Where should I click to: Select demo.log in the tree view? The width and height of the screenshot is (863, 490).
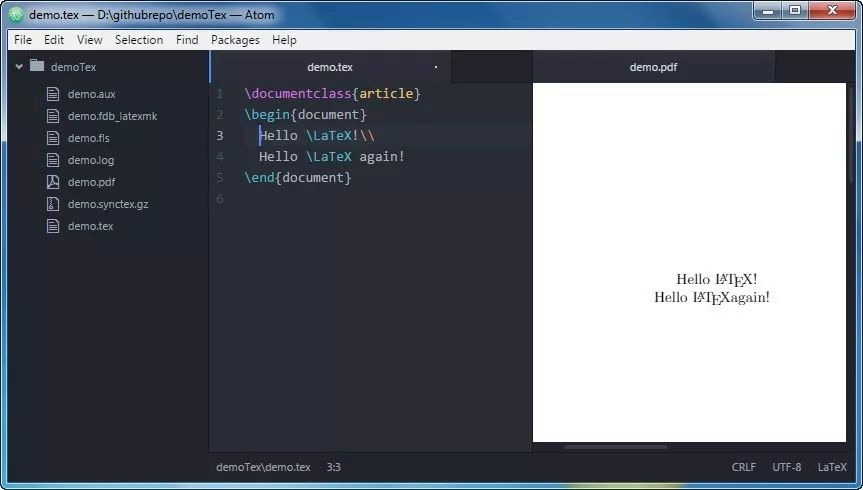[x=91, y=160]
